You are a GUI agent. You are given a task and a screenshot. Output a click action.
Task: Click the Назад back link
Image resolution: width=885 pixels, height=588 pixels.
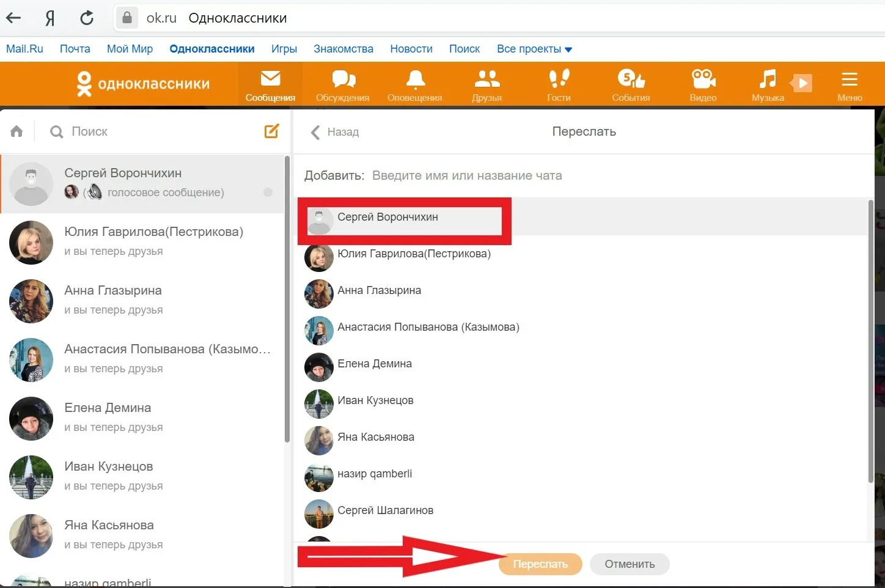pyautogui.click(x=343, y=132)
